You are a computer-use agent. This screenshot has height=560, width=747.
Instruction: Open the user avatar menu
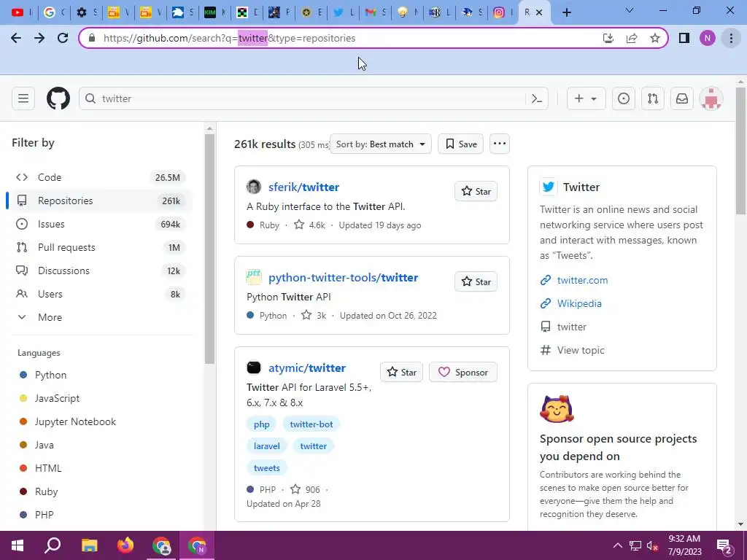click(x=711, y=98)
